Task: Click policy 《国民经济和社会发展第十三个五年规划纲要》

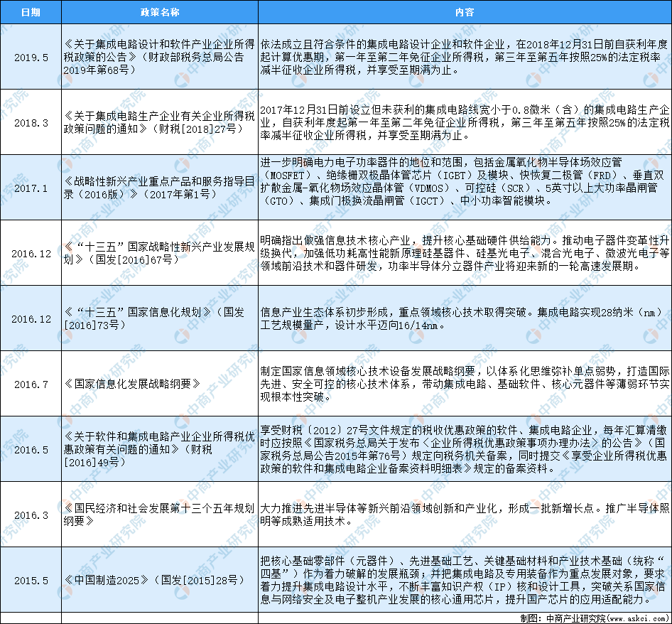Action: point(159,515)
